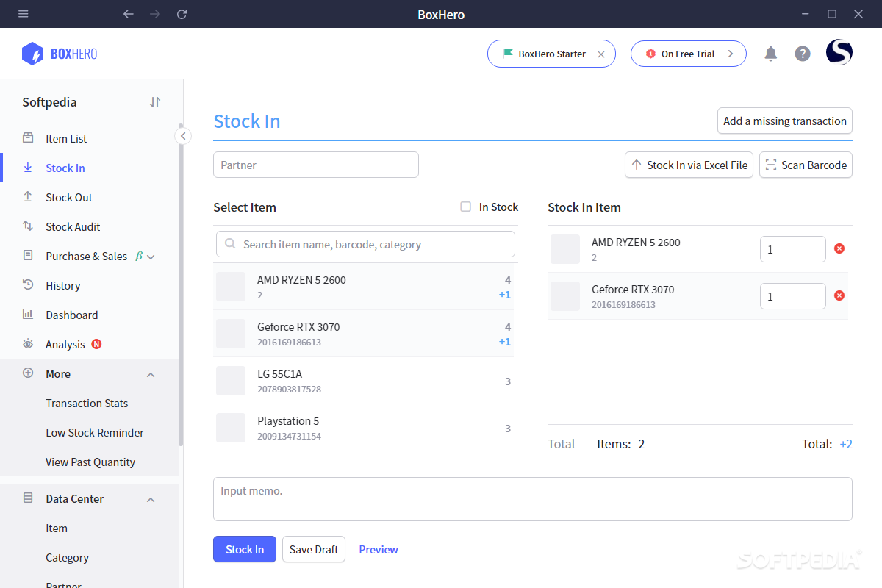Click the Stock In sidebar icon
The height and width of the screenshot is (588, 882).
point(28,168)
